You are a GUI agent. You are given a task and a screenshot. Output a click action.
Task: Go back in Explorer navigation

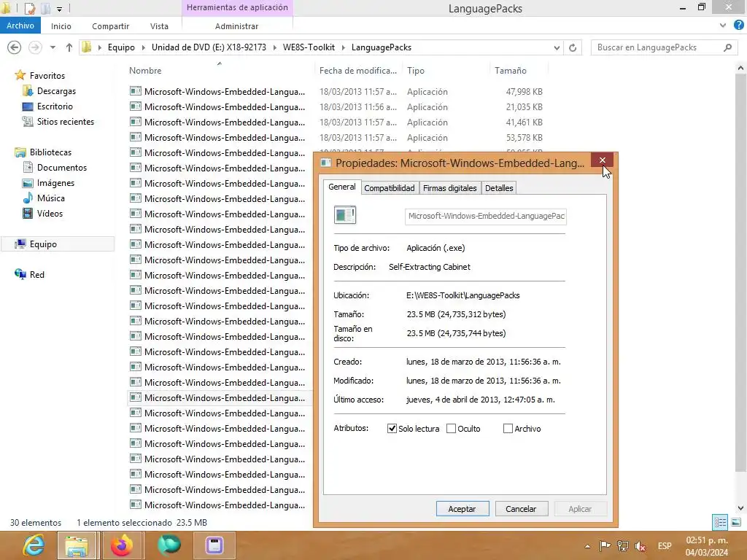click(15, 47)
